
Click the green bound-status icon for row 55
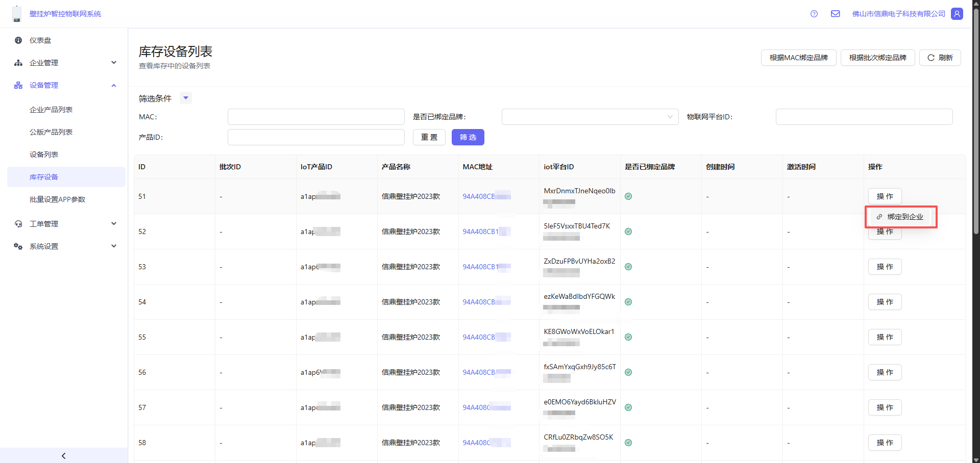click(x=628, y=337)
